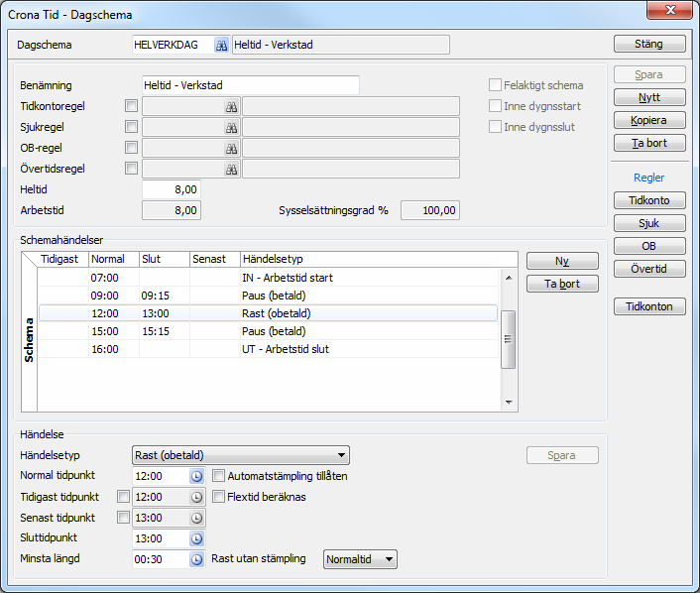700x593 pixels.
Task: Open the Tidkonto rules button
Action: tap(649, 200)
